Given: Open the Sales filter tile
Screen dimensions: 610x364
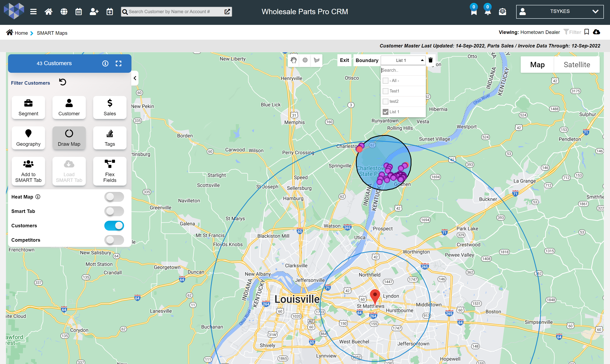Looking at the screenshot, I should click(110, 107).
